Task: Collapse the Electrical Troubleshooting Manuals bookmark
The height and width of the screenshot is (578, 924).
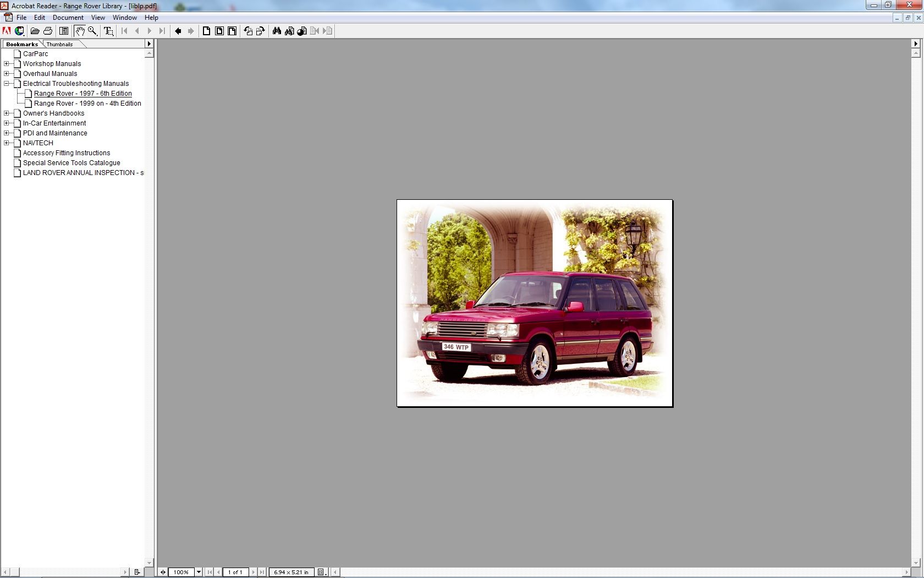Action: point(7,84)
